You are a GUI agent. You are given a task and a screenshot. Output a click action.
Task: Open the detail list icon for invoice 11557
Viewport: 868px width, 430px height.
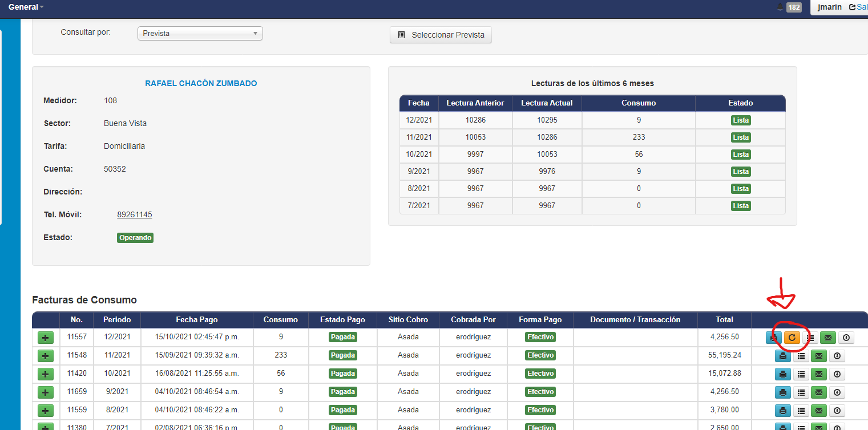coord(810,338)
